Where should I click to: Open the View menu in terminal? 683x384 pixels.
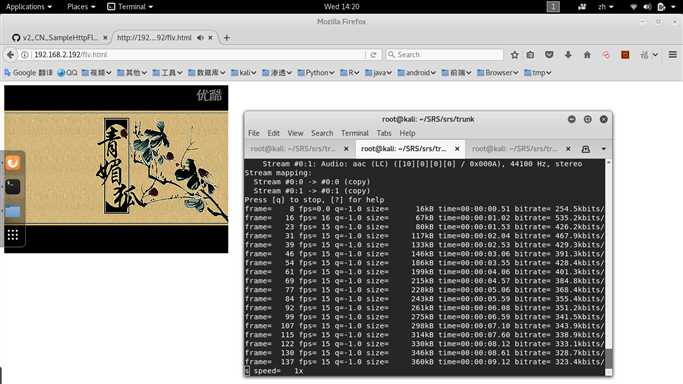(x=295, y=133)
